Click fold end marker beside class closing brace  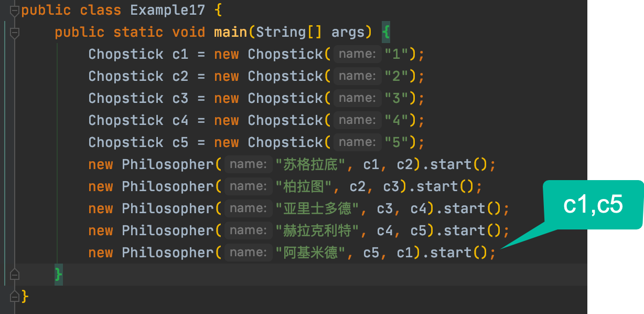click(15, 297)
